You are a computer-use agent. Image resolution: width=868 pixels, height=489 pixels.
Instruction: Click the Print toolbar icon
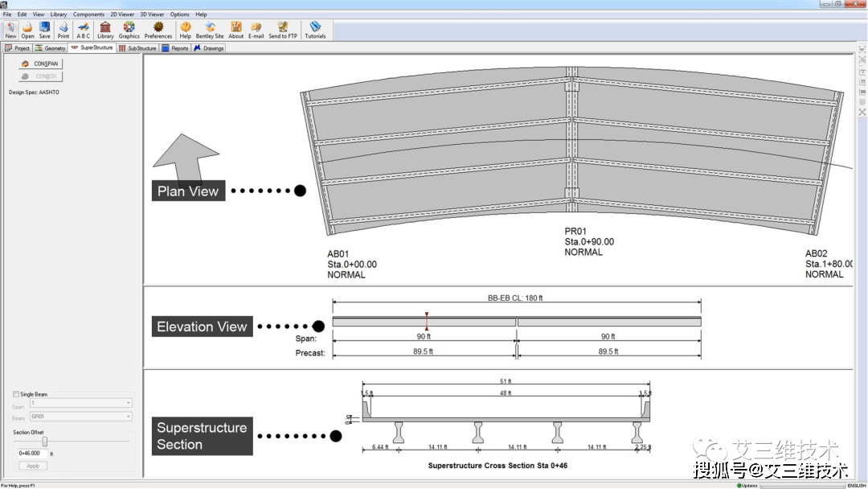click(63, 30)
